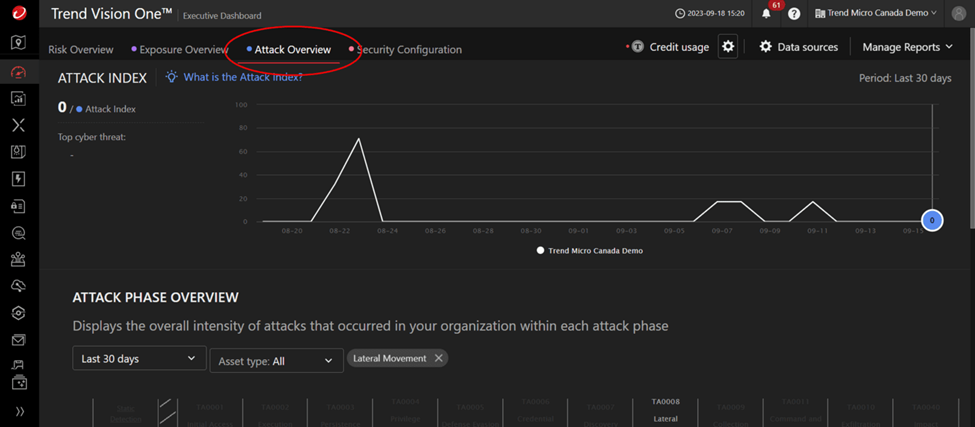
Task: Open the email envelope sidebar icon
Action: [19, 340]
